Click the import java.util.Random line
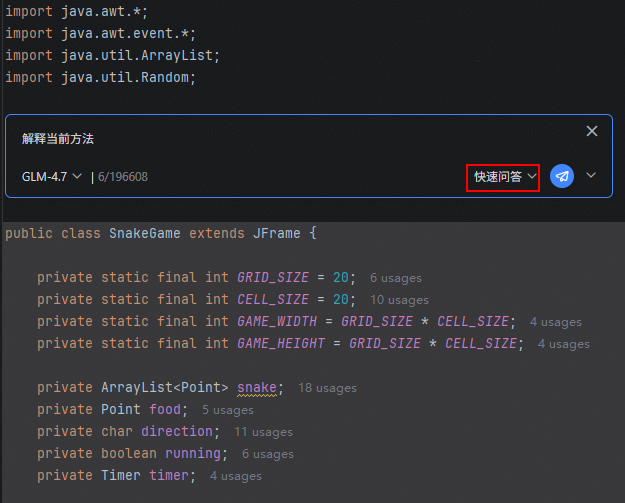 point(98,77)
